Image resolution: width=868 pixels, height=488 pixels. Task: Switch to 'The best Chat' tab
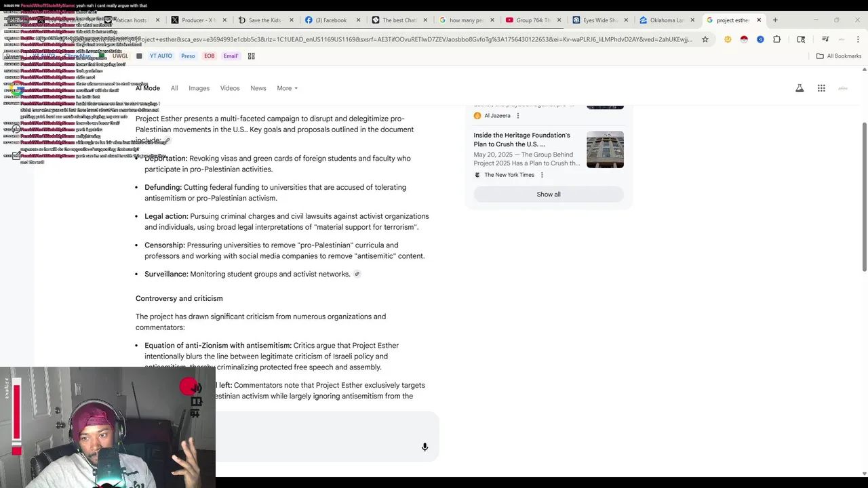399,20
